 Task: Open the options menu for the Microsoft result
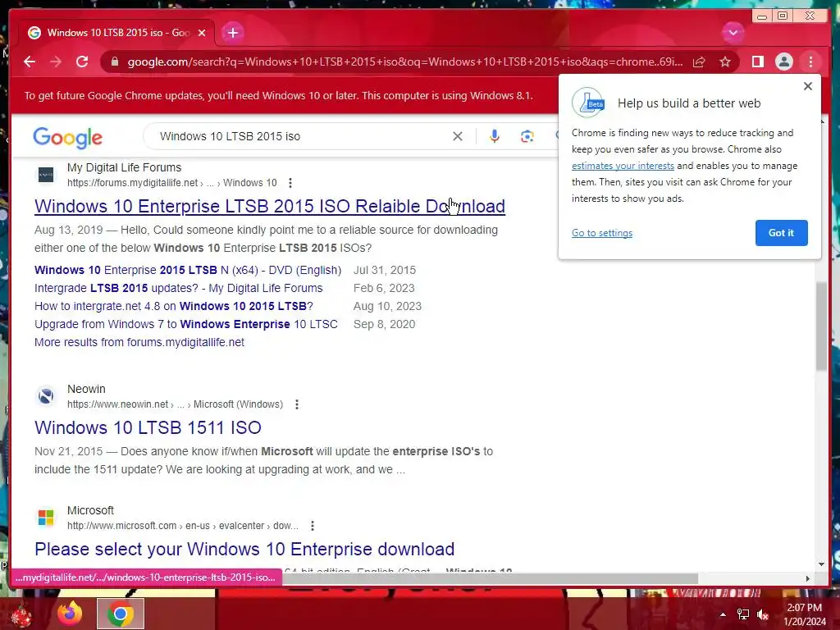[x=313, y=526]
